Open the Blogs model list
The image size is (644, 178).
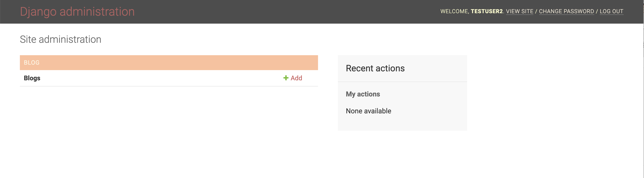[32, 78]
